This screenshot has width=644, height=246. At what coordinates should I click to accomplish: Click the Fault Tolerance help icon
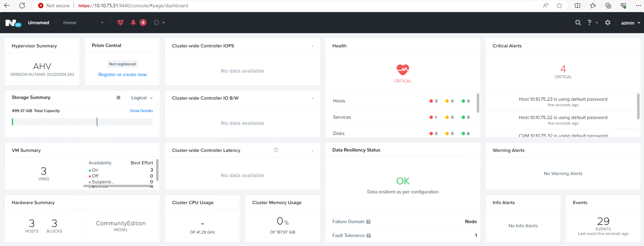pyautogui.click(x=369, y=236)
